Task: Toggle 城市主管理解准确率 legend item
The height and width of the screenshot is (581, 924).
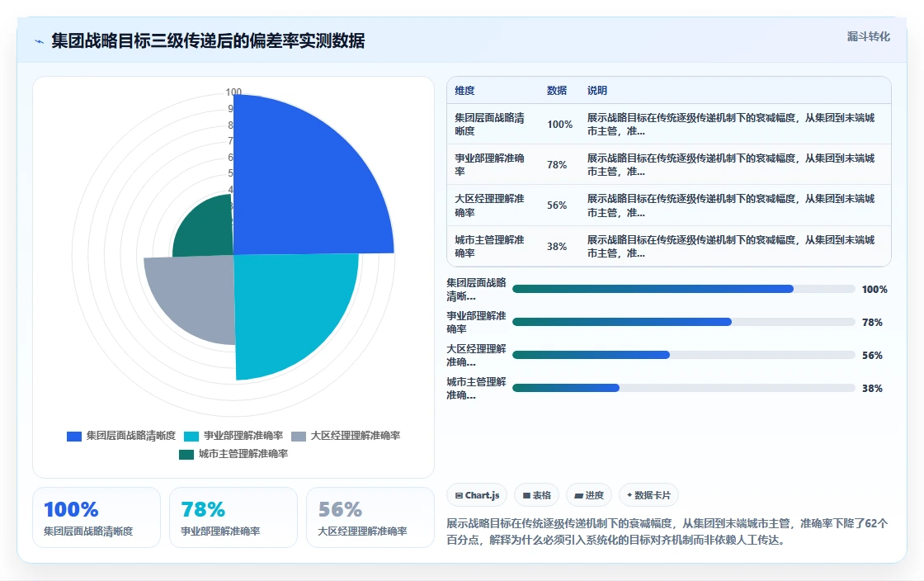Action: pos(233,454)
